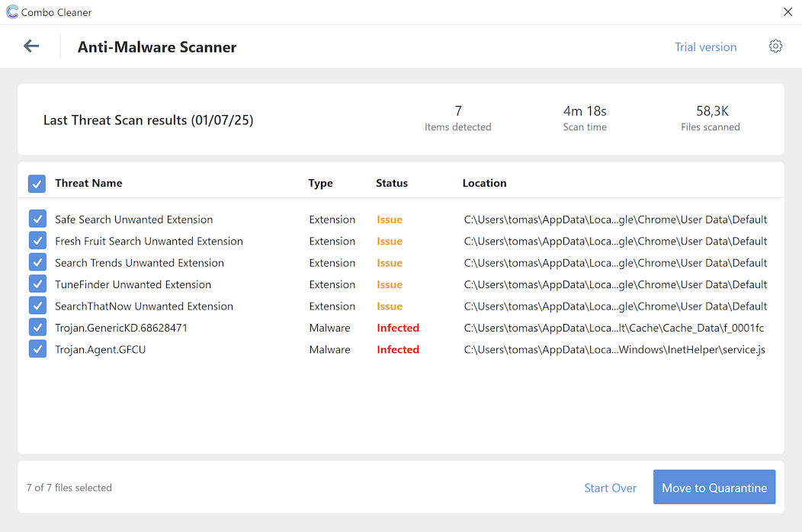Viewport: 802px width, 532px height.
Task: Uncheck Trojan.GenericKD.68628471 checkbox
Action: (38, 328)
